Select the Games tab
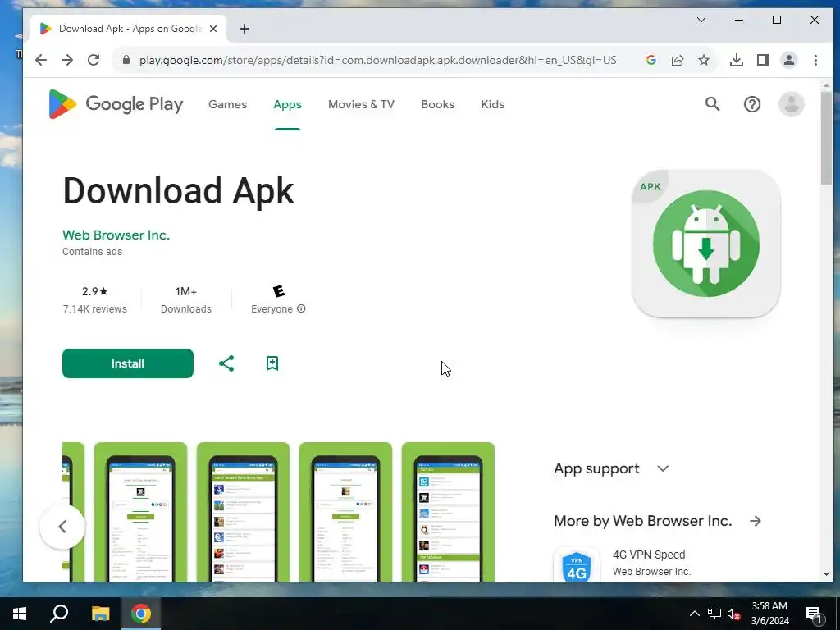 click(228, 104)
